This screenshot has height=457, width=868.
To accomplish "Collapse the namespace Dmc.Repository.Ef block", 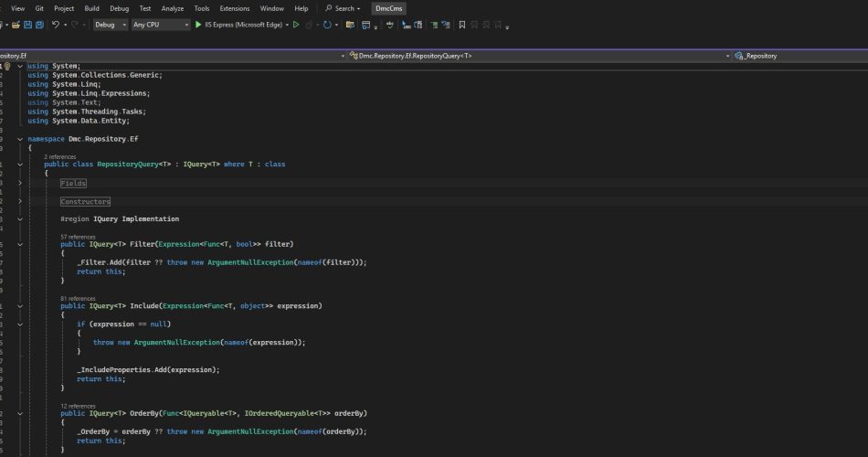I will (21, 139).
